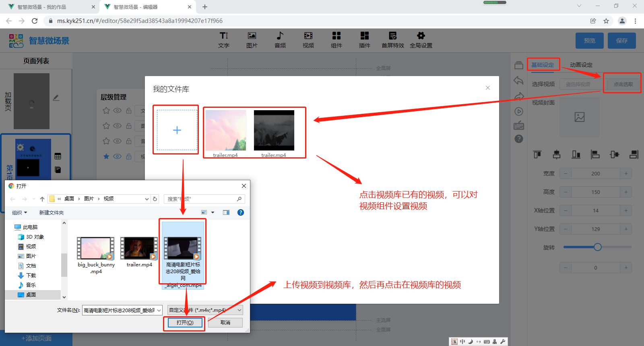Screen dimensions: 644x346
Task: Open the 组织 dropdown menu
Action: click(19, 212)
